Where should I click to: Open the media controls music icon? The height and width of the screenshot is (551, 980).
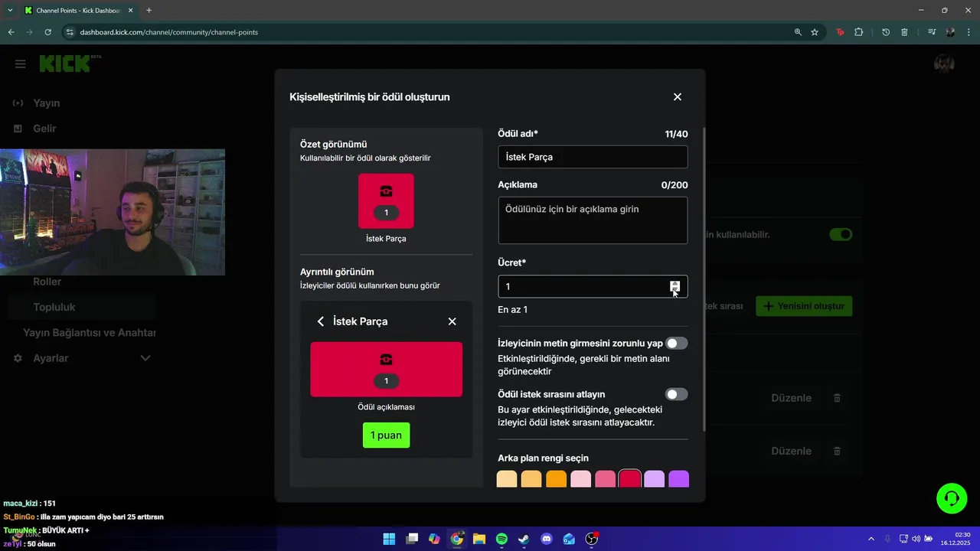[x=932, y=32]
